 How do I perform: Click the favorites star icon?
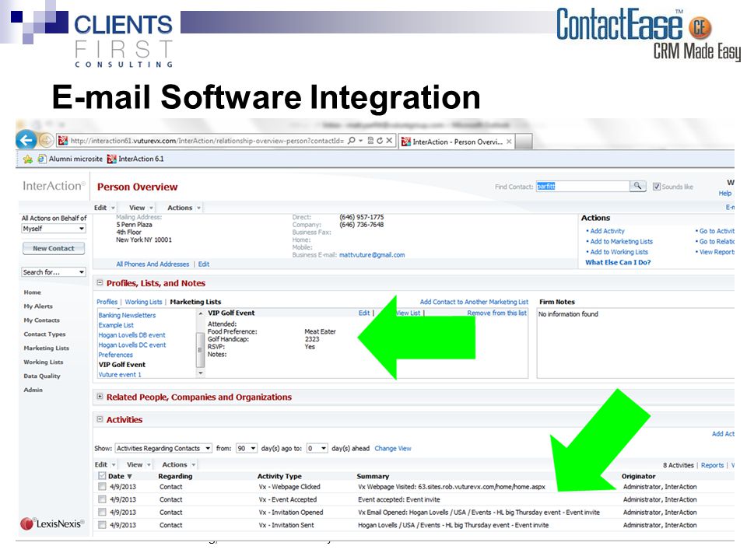click(x=28, y=159)
